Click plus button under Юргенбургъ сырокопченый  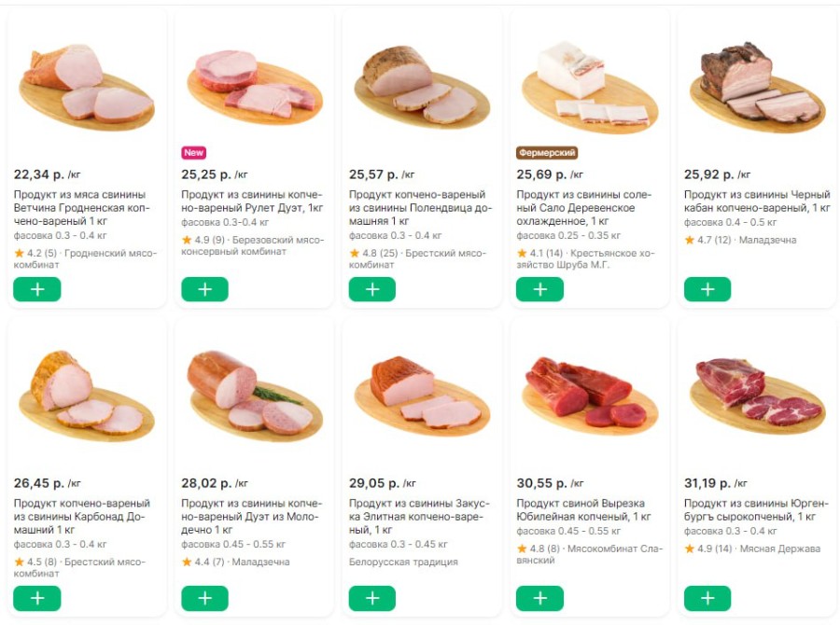[707, 598]
